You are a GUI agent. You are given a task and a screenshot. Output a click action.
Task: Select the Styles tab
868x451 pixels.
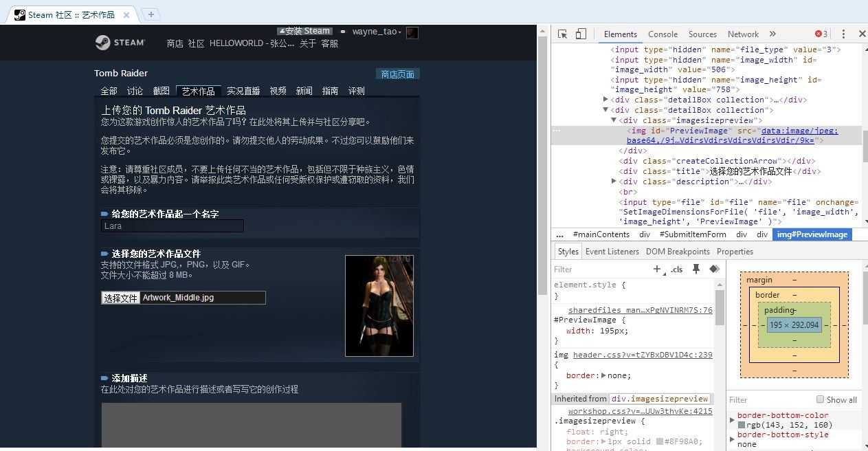click(x=568, y=252)
